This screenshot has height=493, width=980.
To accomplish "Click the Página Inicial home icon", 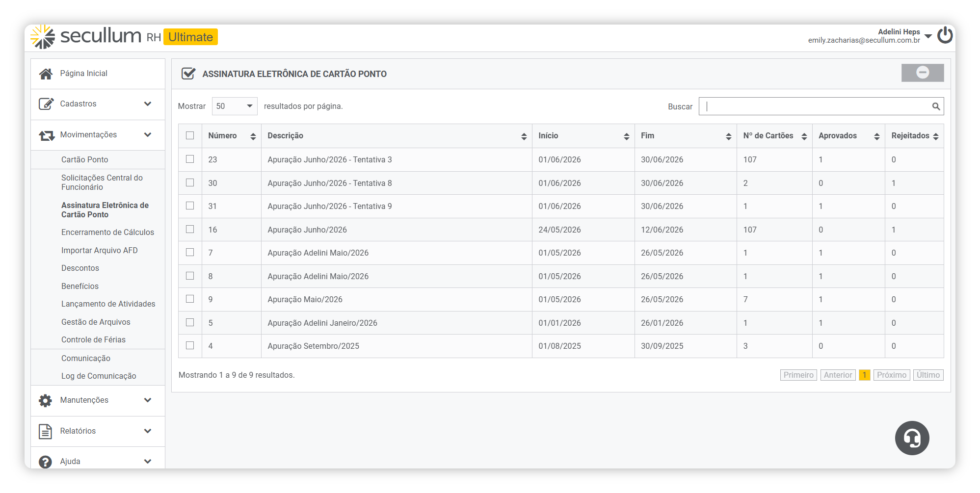I will [x=46, y=74].
